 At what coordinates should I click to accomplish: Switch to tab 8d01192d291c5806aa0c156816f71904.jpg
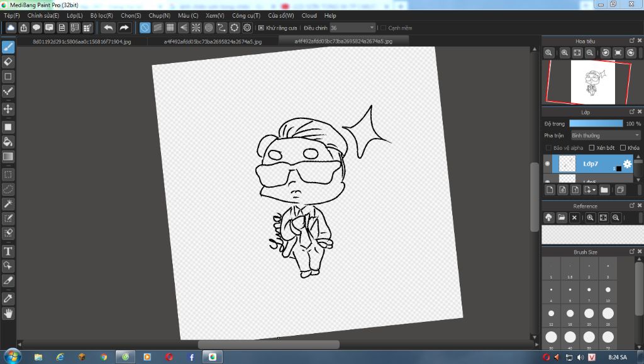click(82, 42)
